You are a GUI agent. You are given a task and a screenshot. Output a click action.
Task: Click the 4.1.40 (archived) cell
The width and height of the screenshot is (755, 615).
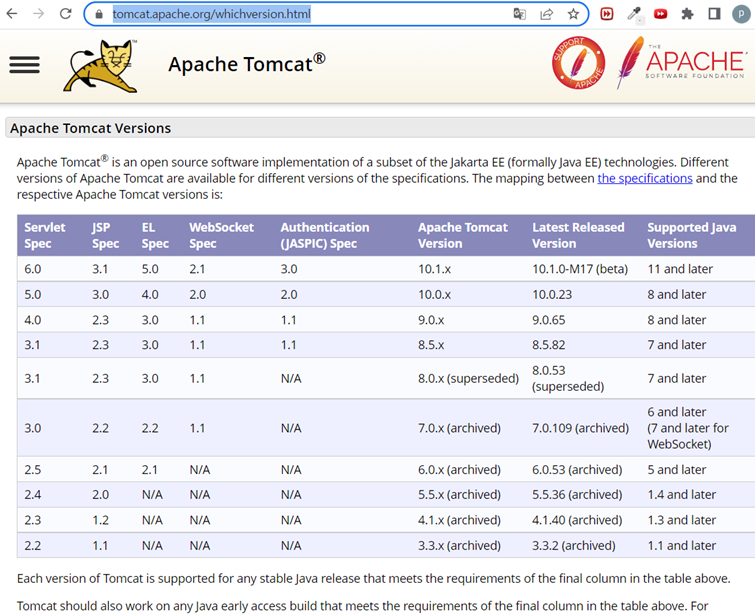[577, 520]
